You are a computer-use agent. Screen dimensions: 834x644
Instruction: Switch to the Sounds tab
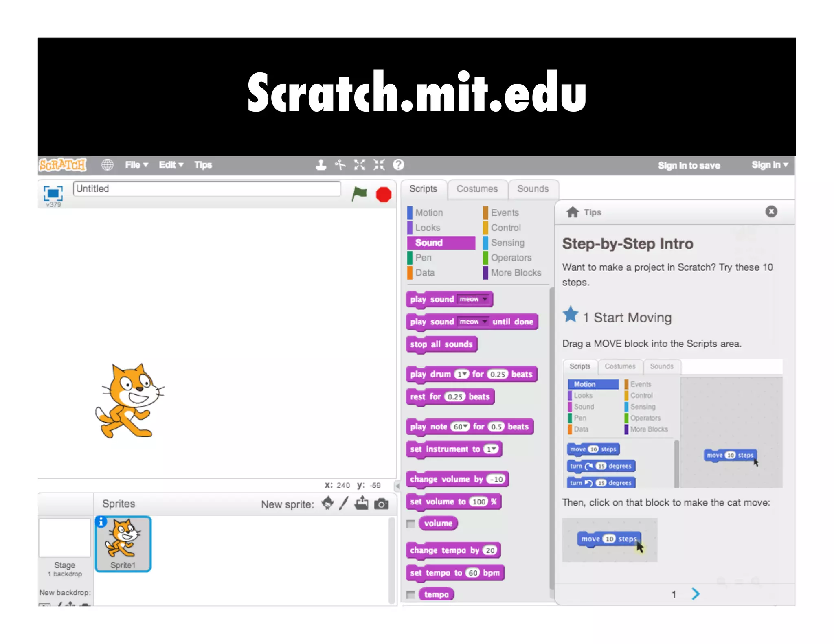pyautogui.click(x=533, y=189)
